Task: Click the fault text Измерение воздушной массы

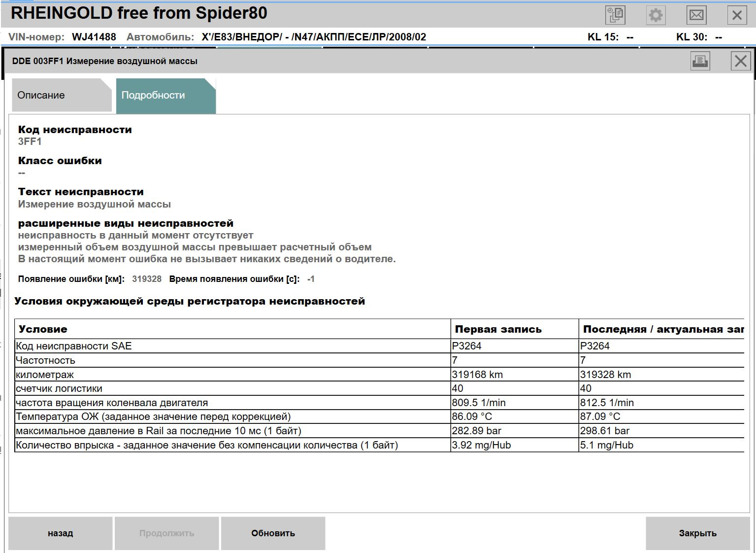Action: pyautogui.click(x=95, y=204)
